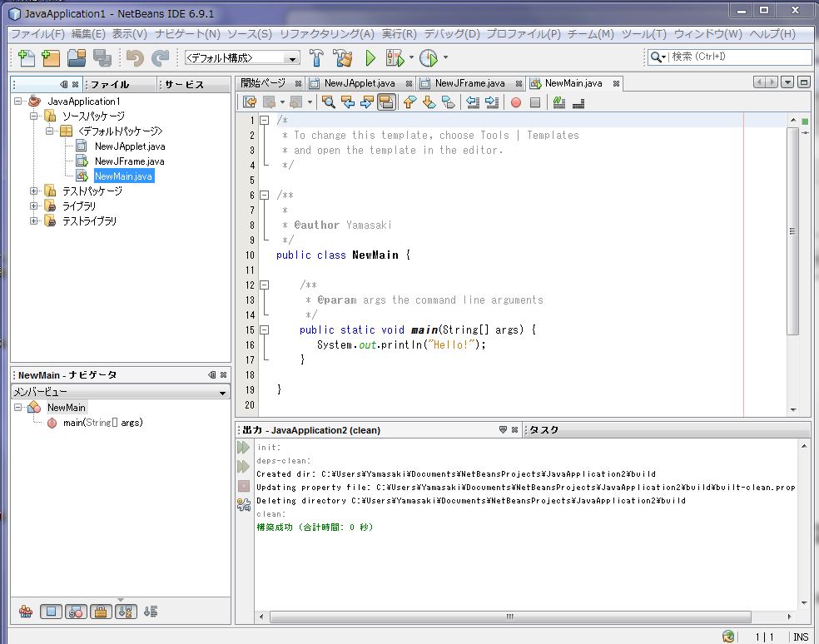Click the New File toolbar icon
This screenshot has width=819, height=644.
click(x=27, y=57)
